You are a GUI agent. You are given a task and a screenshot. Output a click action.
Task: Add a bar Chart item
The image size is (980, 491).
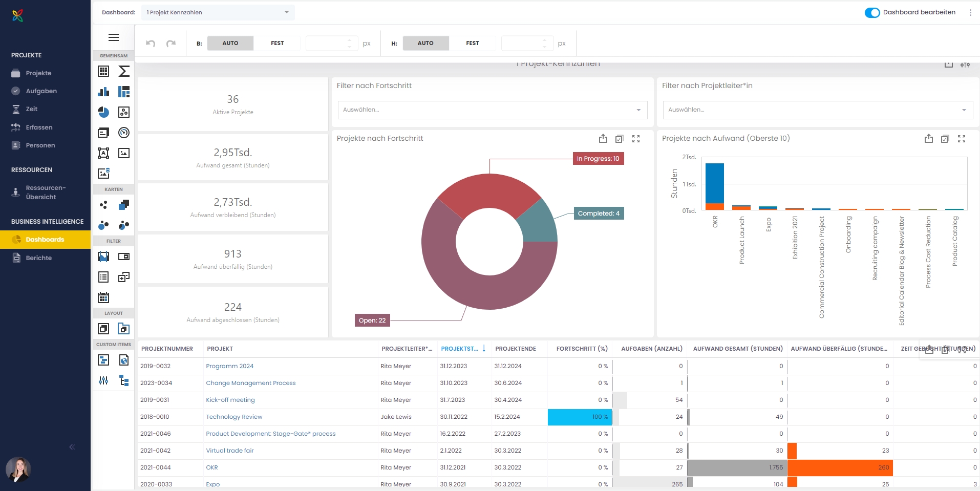(103, 92)
